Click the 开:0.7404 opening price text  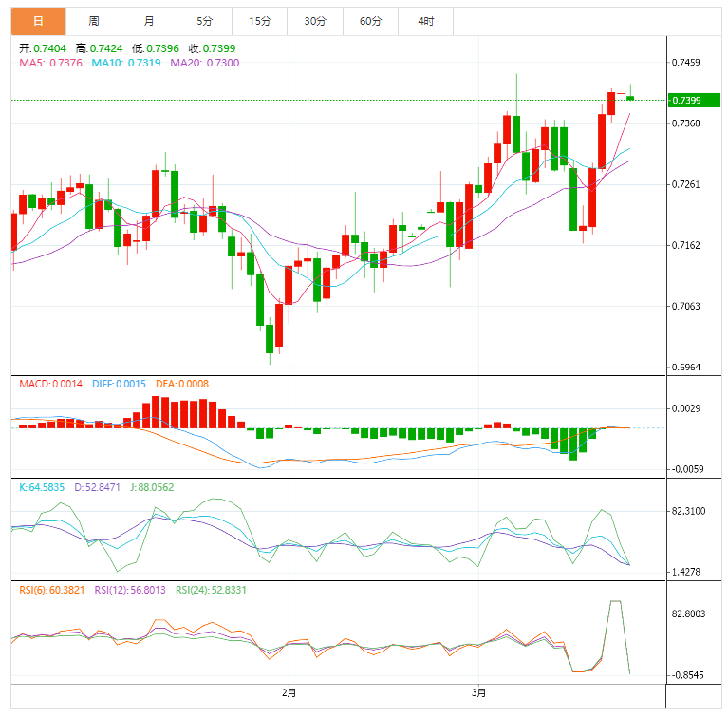[43, 48]
